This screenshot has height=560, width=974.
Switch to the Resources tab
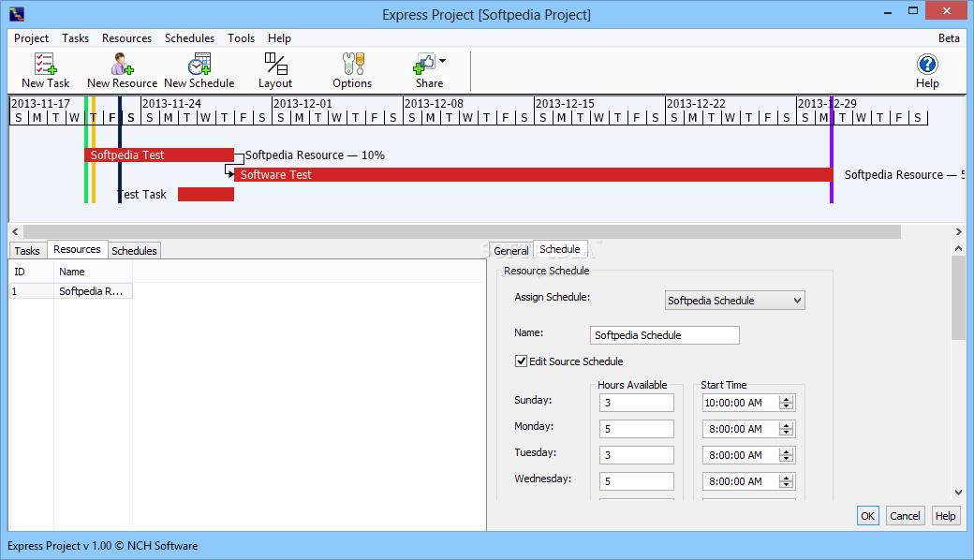[77, 250]
